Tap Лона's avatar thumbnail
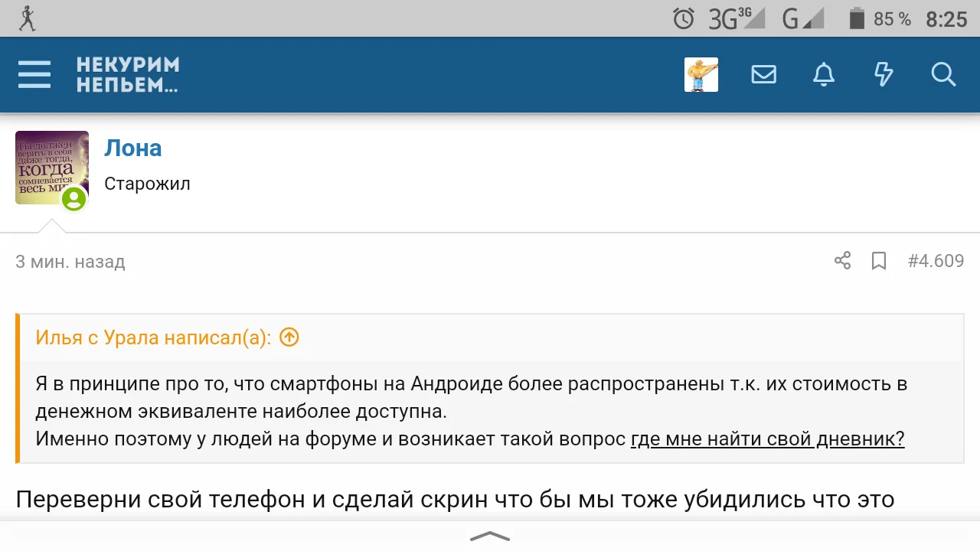This screenshot has width=980, height=551. point(51,167)
